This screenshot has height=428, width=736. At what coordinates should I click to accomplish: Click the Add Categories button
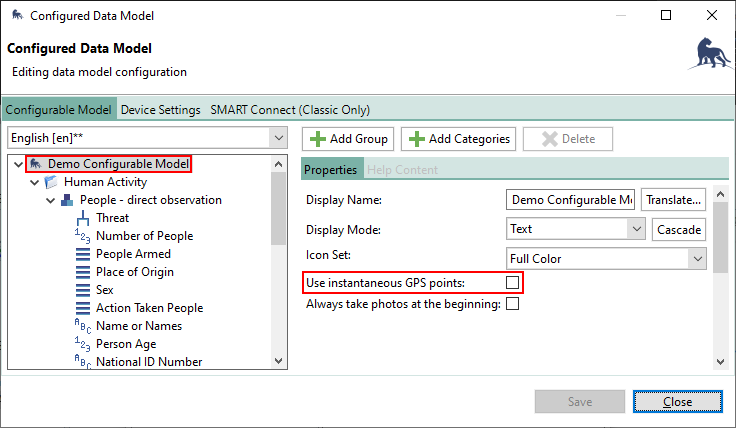[x=459, y=139]
